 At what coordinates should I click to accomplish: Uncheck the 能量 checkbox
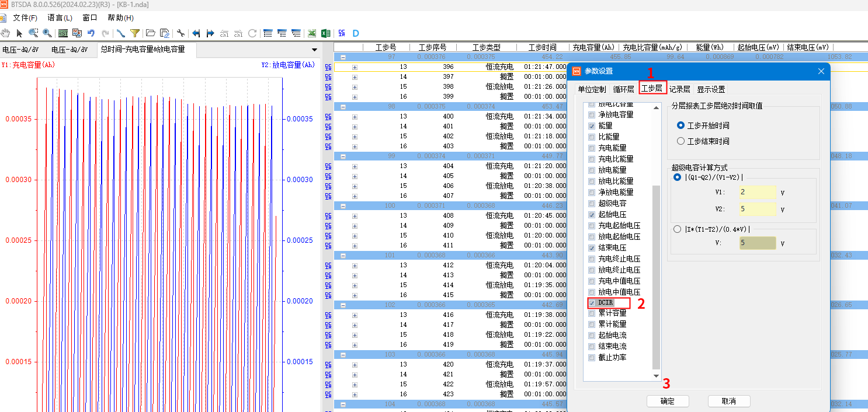coord(592,125)
